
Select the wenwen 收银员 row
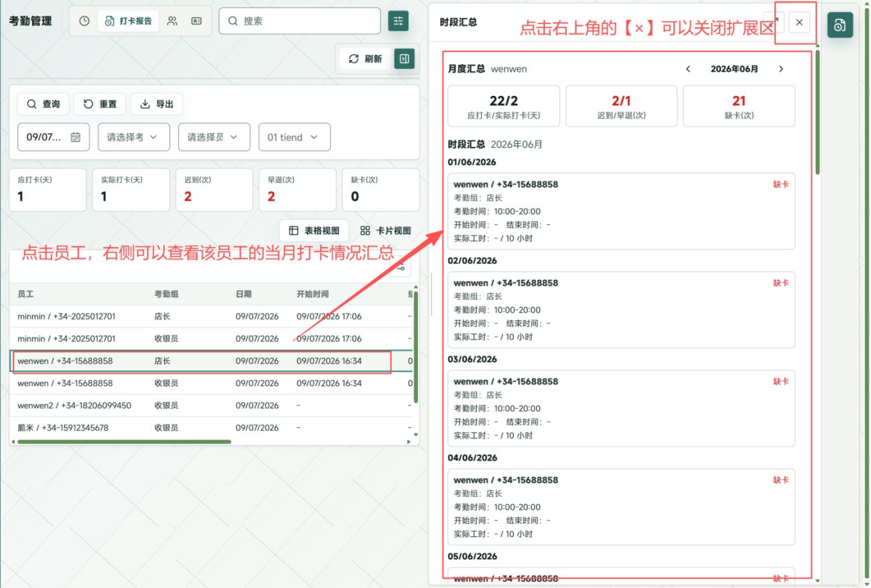[211, 384]
